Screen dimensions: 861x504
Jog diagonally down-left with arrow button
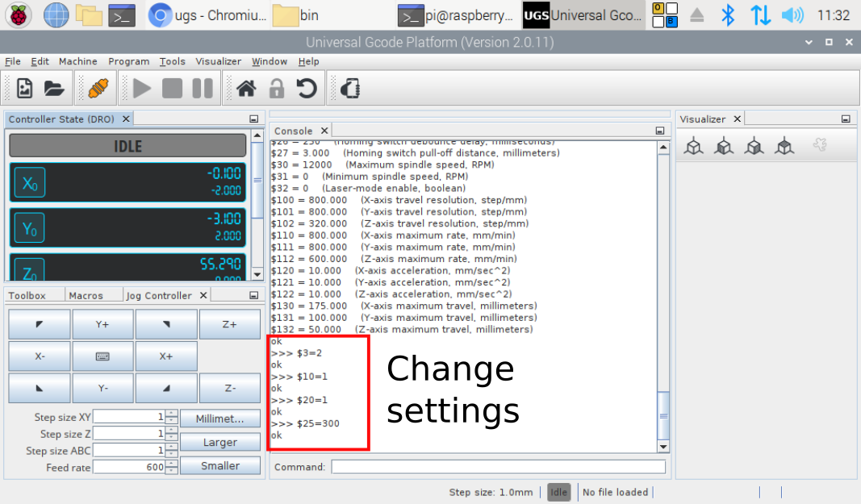40,388
